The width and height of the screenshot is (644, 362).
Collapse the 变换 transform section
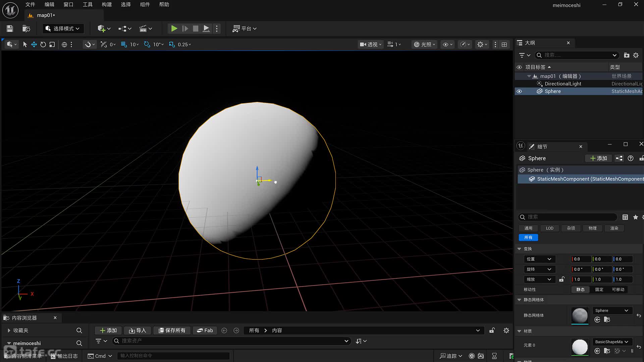coord(519,249)
